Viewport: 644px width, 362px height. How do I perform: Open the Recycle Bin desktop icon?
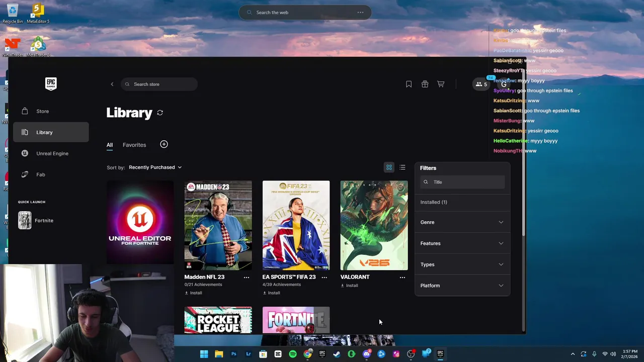coord(13,13)
